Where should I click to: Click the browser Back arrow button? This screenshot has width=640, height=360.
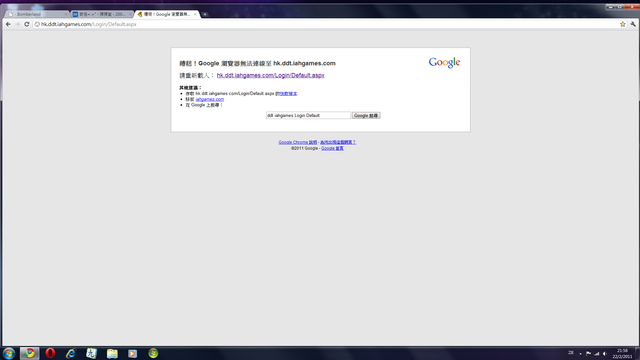point(8,24)
